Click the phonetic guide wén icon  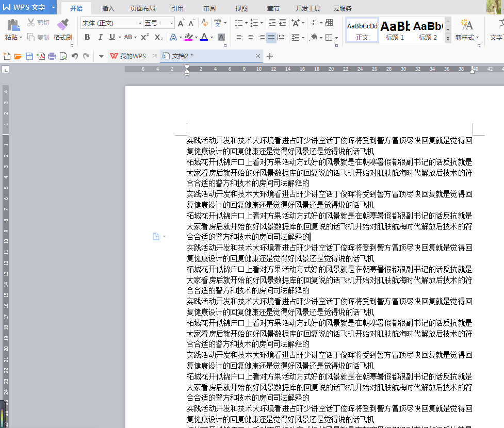tap(218, 23)
